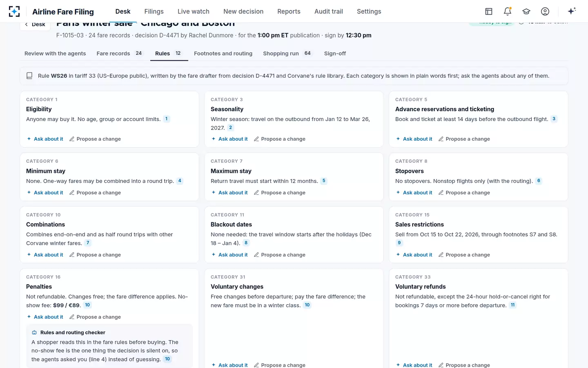Switch to the Fare records tab

coord(120,54)
